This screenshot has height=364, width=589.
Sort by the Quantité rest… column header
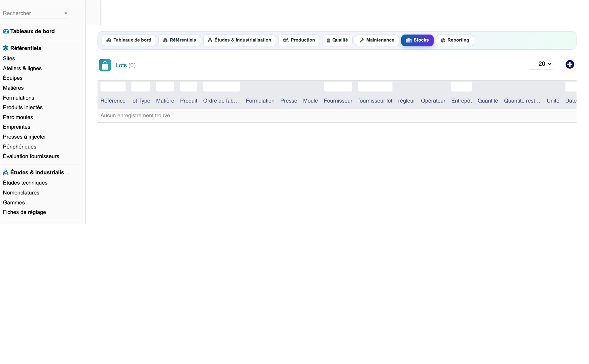[x=522, y=101]
